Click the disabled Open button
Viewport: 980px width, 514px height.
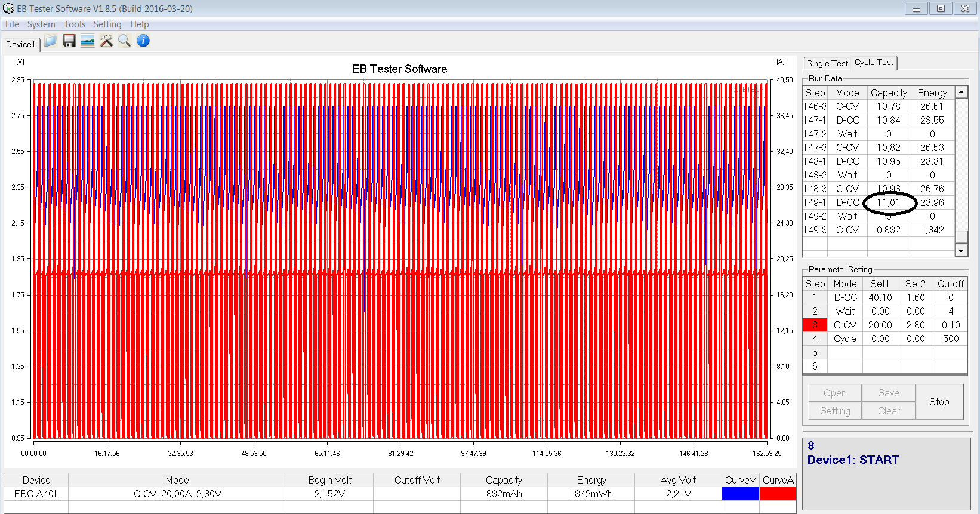point(835,393)
